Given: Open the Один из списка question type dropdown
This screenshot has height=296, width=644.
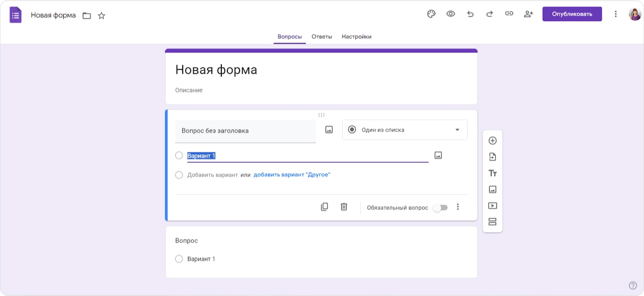Looking at the screenshot, I should tap(405, 130).
